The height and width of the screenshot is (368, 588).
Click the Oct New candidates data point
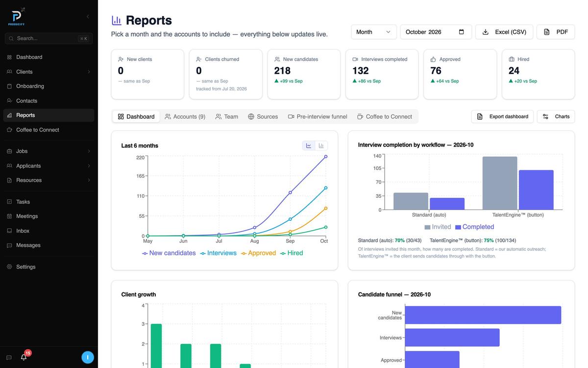click(326, 157)
